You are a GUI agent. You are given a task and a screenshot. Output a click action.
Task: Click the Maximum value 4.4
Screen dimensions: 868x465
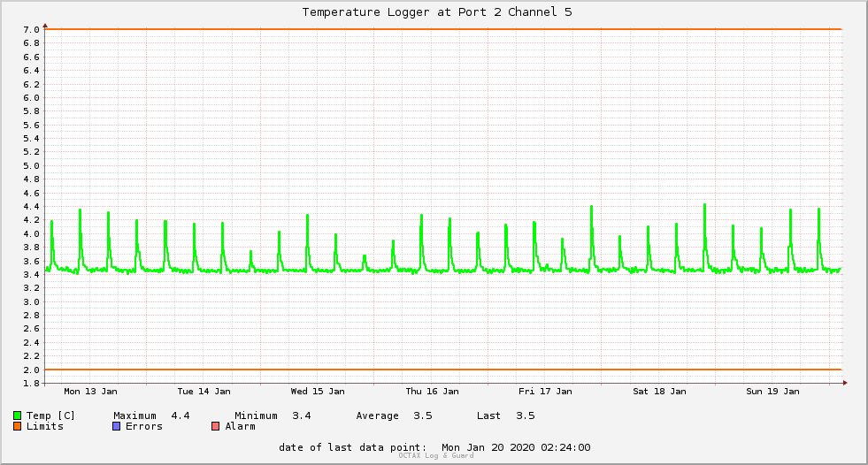tap(181, 415)
